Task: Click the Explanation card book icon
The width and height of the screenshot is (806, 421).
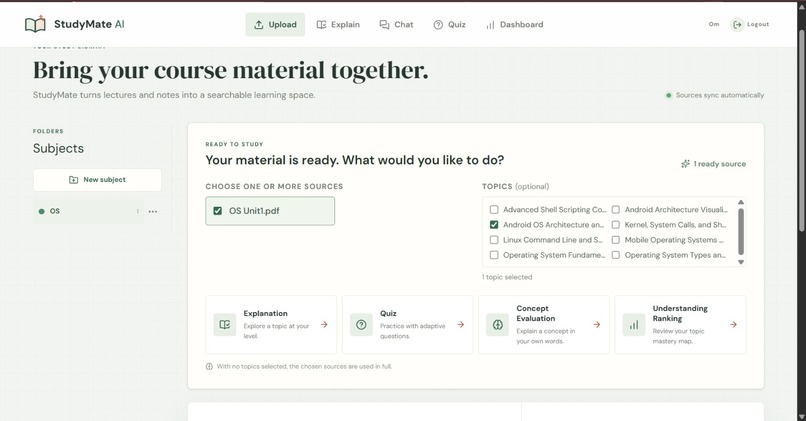Action: (x=225, y=325)
